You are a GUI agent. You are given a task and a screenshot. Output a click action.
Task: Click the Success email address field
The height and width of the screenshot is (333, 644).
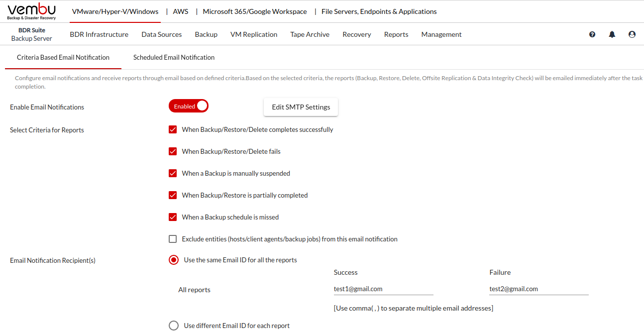click(383, 289)
